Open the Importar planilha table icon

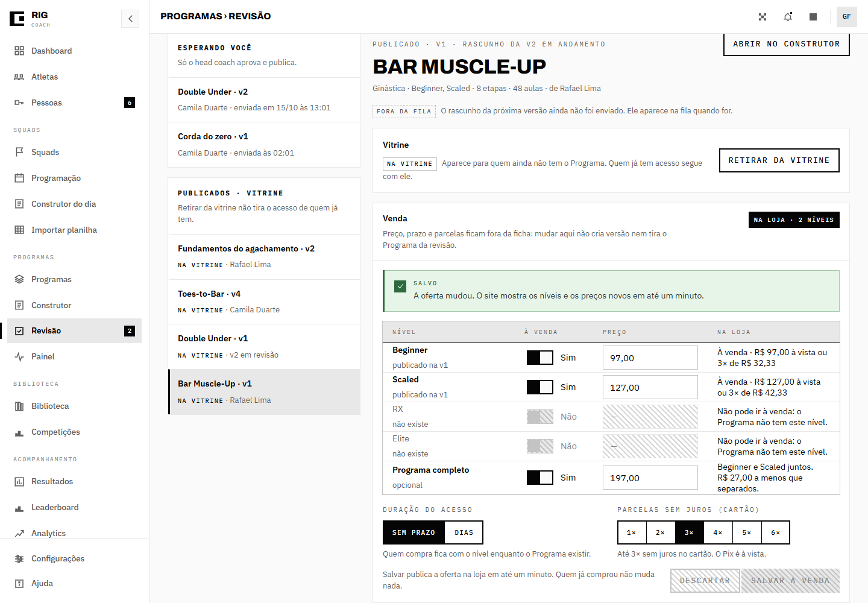tap(19, 230)
